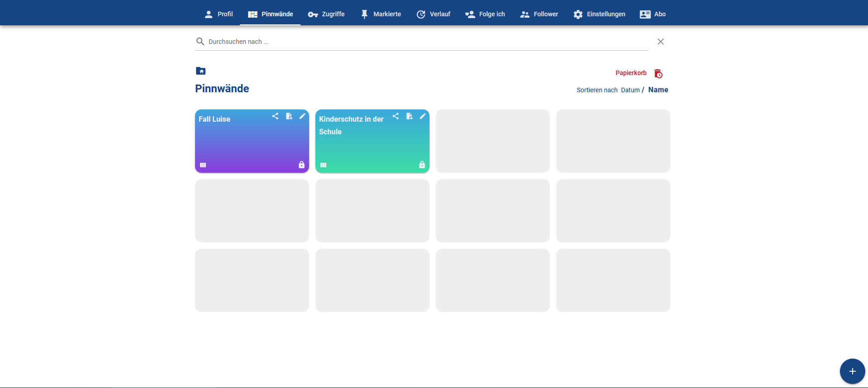Open the Papierkorb link
The width and height of the screenshot is (868, 388).
pyautogui.click(x=631, y=73)
